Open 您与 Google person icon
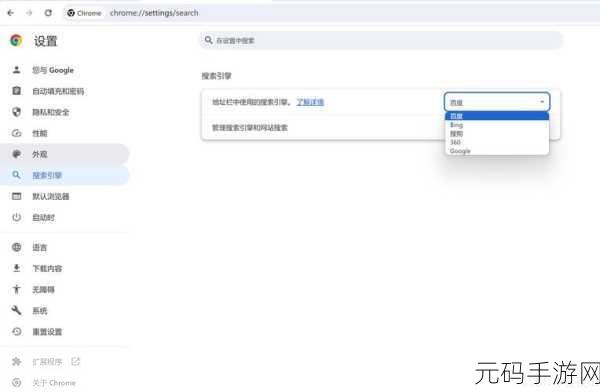 [x=16, y=70]
